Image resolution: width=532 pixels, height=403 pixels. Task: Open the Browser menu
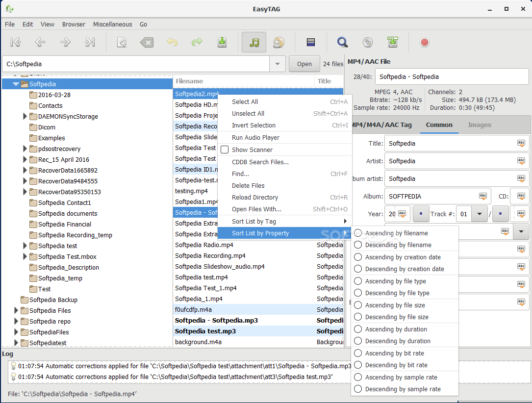click(x=74, y=24)
